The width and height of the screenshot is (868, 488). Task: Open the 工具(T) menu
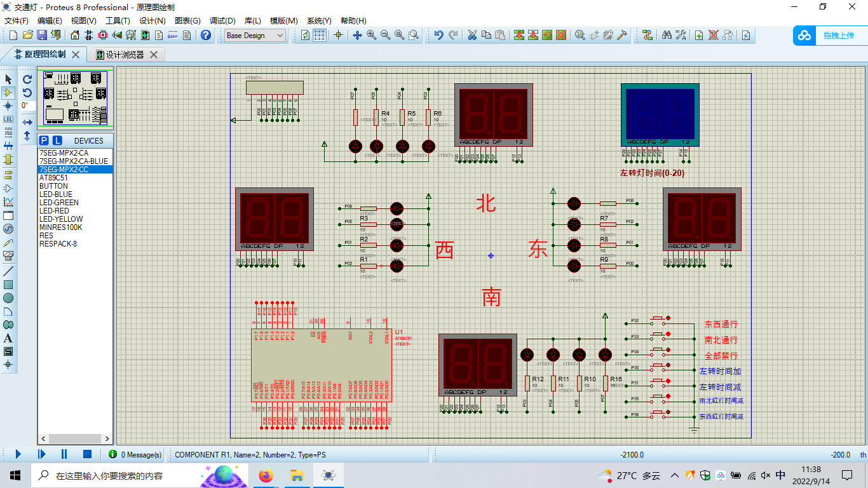tap(118, 20)
